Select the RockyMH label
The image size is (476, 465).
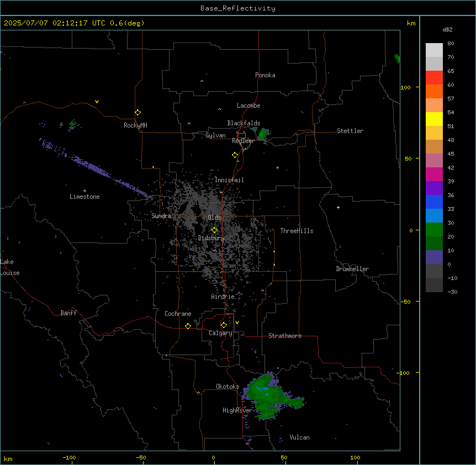point(135,125)
